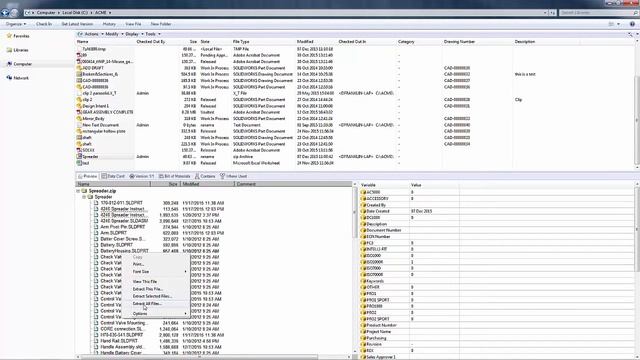Sort file list by File Type column header
This screenshot has width=640, height=360.
241,42
